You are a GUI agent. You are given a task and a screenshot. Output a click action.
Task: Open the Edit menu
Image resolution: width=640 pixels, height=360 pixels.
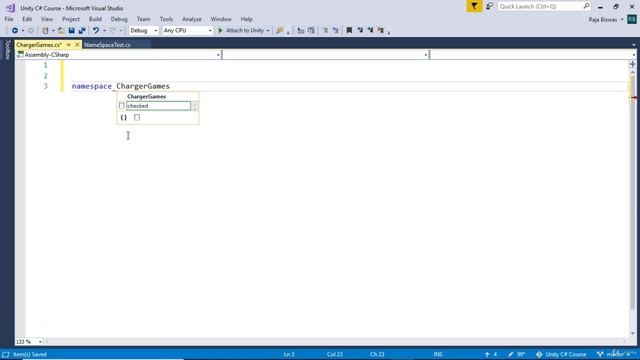pyautogui.click(x=27, y=19)
